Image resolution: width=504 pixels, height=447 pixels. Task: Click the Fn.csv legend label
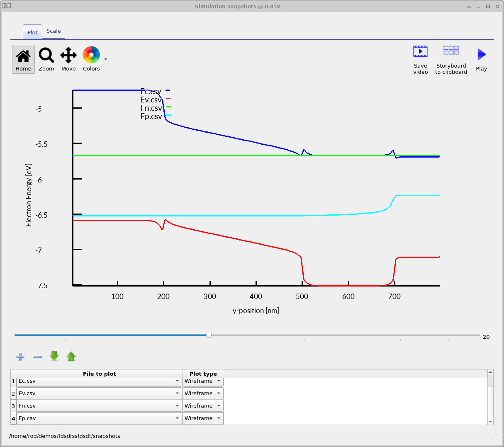click(x=151, y=108)
